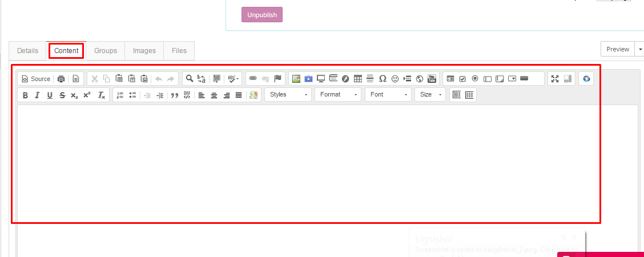Open the Size dropdown

[x=430, y=94]
